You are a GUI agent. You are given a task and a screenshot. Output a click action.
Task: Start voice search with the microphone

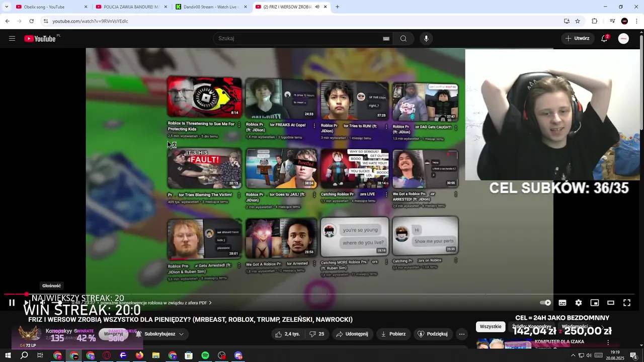point(426,39)
